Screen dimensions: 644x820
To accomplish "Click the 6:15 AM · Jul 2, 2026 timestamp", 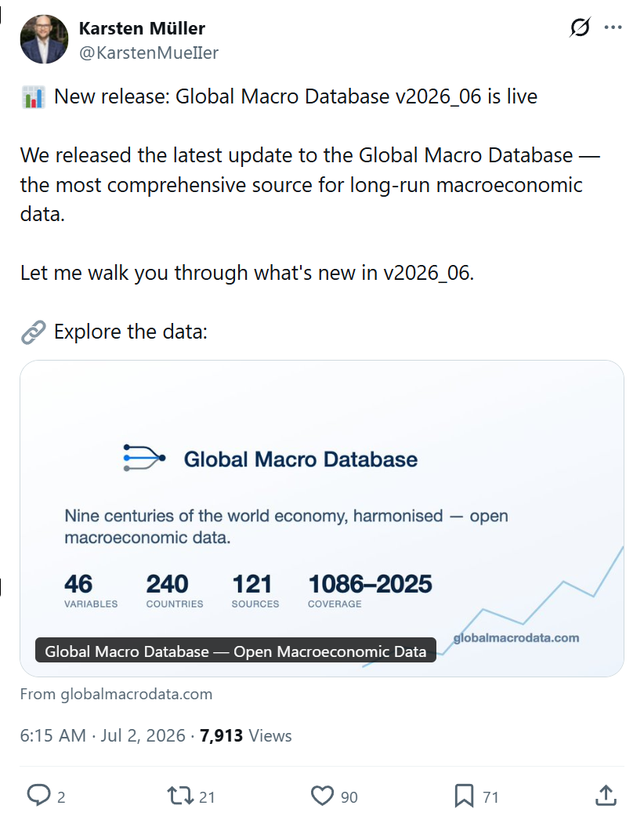I will pyautogui.click(x=103, y=735).
